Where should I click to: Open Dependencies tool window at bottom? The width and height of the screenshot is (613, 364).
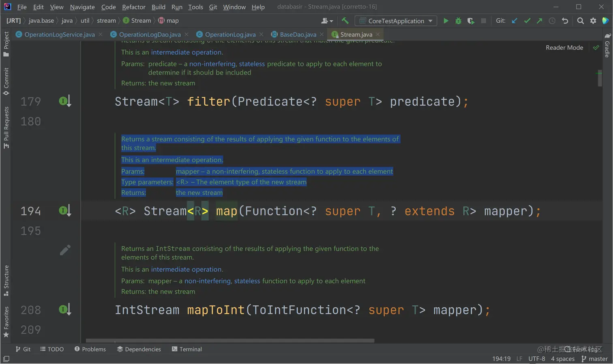pyautogui.click(x=139, y=349)
